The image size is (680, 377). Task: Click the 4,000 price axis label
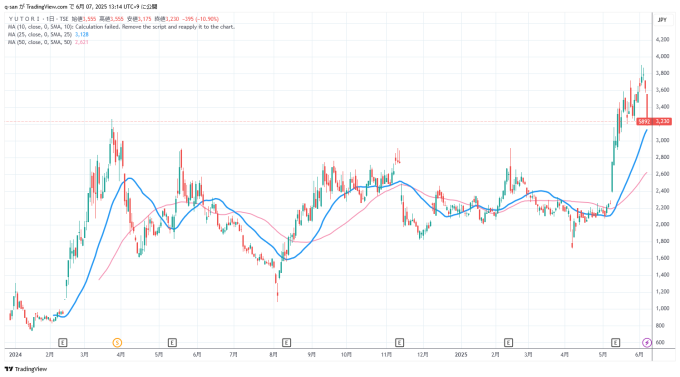point(662,56)
